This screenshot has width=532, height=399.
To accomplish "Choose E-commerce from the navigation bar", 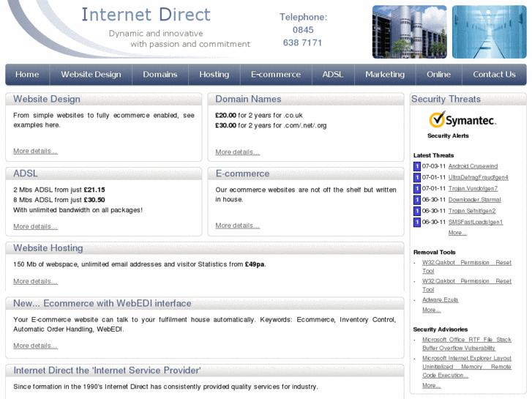I will pyautogui.click(x=276, y=75).
